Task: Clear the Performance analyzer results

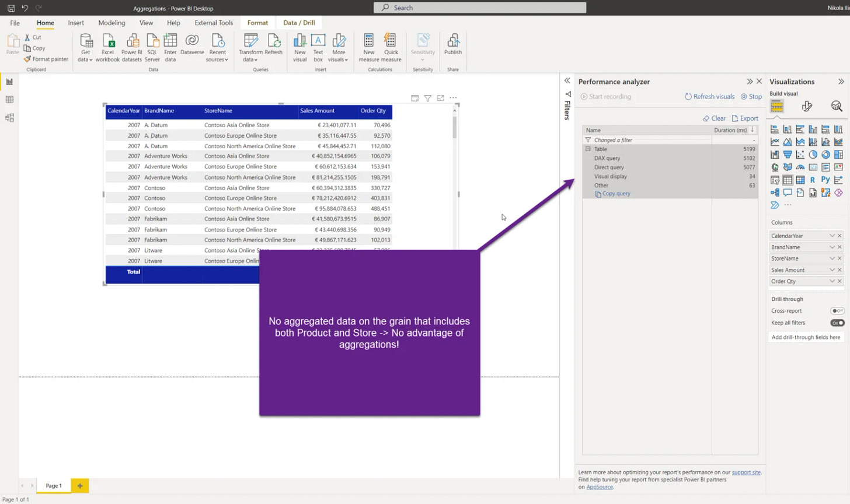Action: (x=714, y=118)
